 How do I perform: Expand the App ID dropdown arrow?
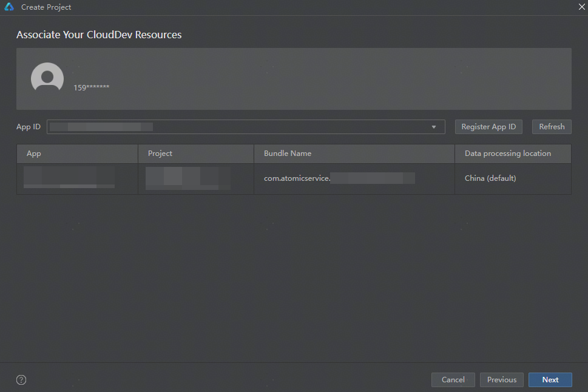click(x=434, y=127)
